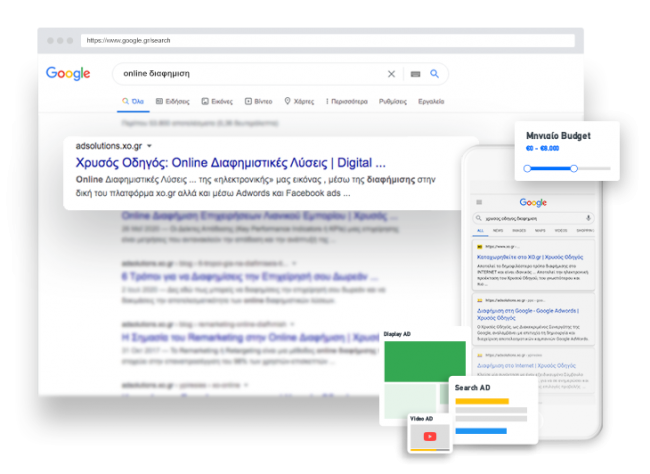Select the SHOPPING tab on the phone
The height and width of the screenshot is (474, 650).
[585, 231]
